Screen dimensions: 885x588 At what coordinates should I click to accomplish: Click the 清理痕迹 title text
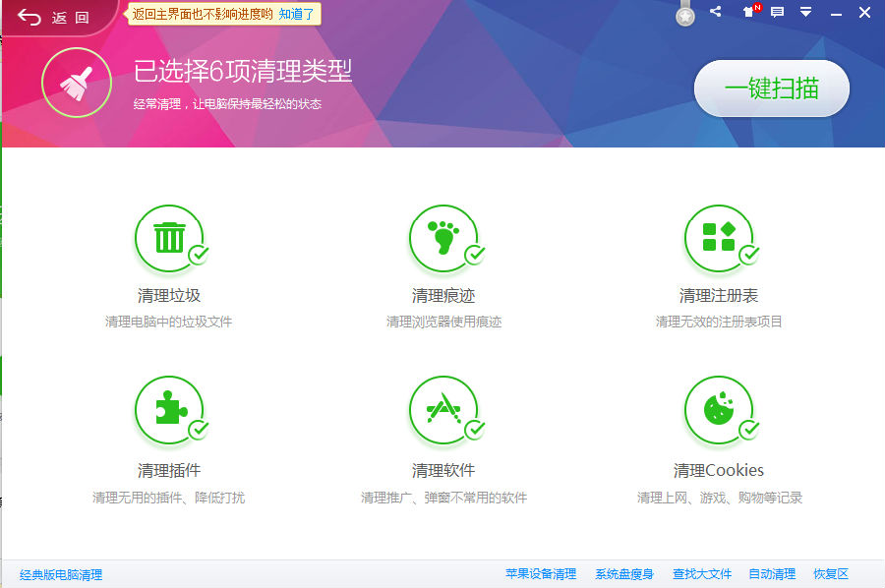(443, 295)
